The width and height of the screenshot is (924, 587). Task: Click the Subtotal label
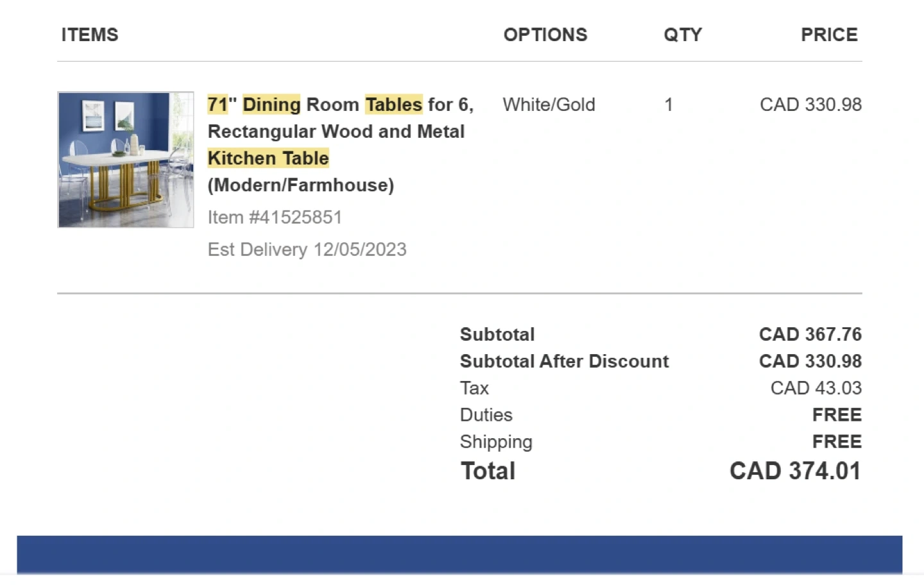497,334
